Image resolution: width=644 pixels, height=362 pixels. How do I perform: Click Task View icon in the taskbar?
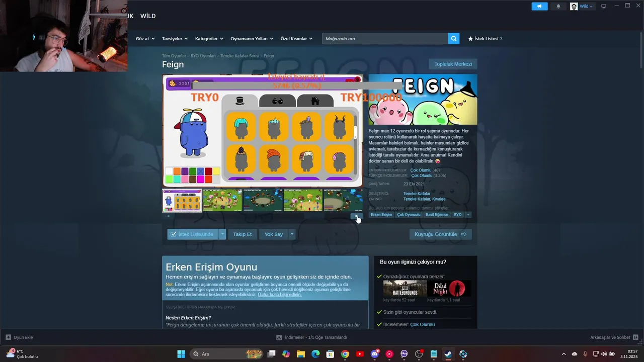pyautogui.click(x=271, y=354)
